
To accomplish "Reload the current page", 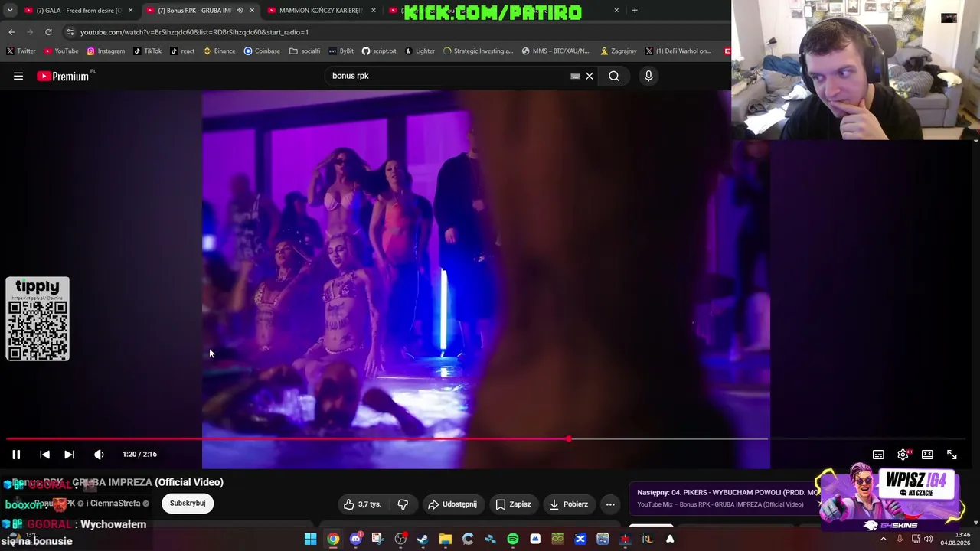I will 48,32.
